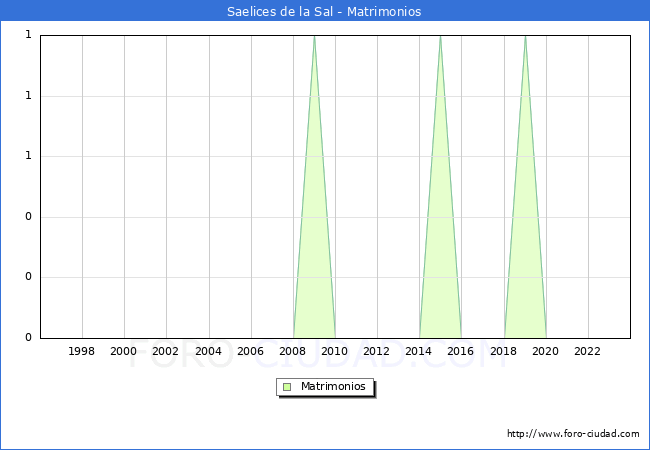This screenshot has width=650, height=450.
Task: Select the 2000 x-axis label
Action: pos(124,351)
